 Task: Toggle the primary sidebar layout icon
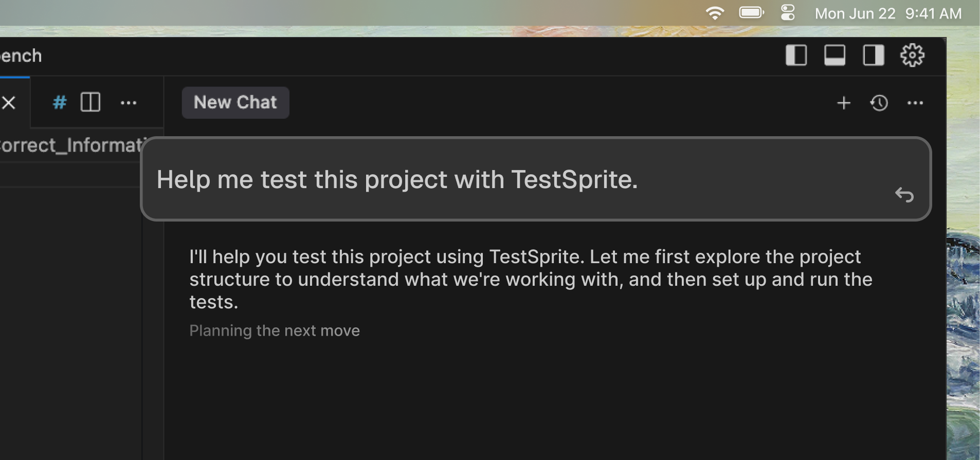pyautogui.click(x=796, y=56)
